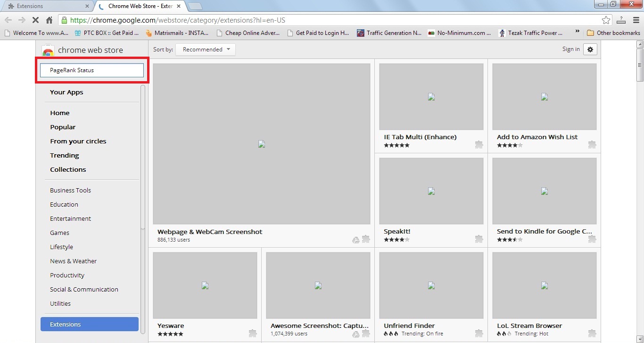The width and height of the screenshot is (644, 343).
Task: Choose the Lifestyle category
Action: (61, 247)
